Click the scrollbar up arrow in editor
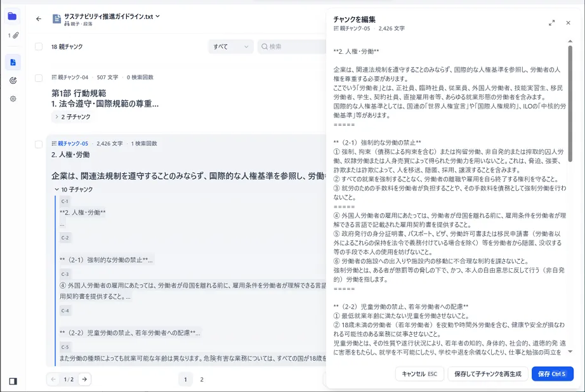Screen dimensions: 585x392 click(x=570, y=41)
